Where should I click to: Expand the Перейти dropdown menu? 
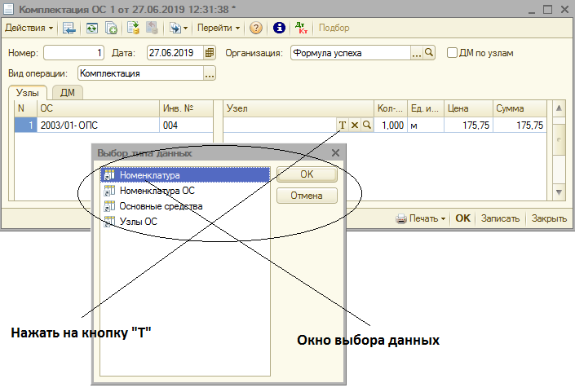tap(219, 28)
